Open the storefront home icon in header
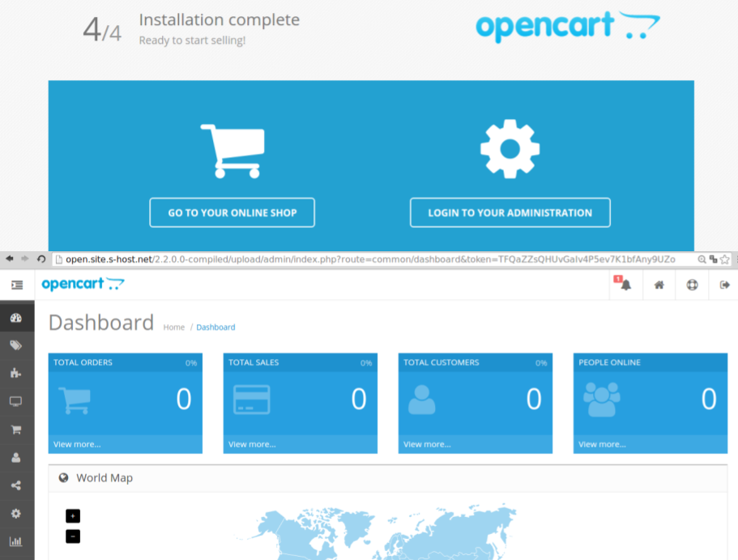 pyautogui.click(x=659, y=284)
